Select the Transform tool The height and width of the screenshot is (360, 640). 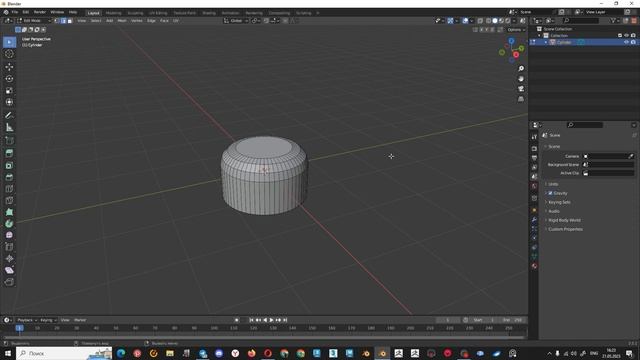(9, 102)
